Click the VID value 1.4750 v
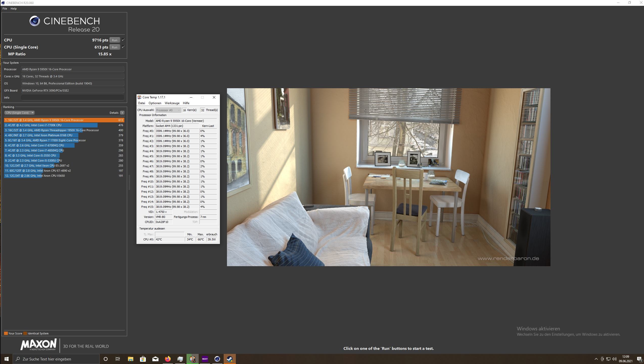Image resolution: width=644 pixels, height=364 pixels. point(164,212)
